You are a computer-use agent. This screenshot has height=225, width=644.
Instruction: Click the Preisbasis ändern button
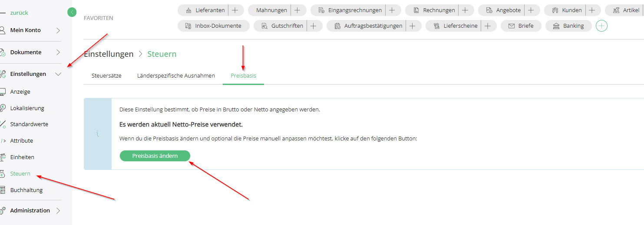coord(155,156)
